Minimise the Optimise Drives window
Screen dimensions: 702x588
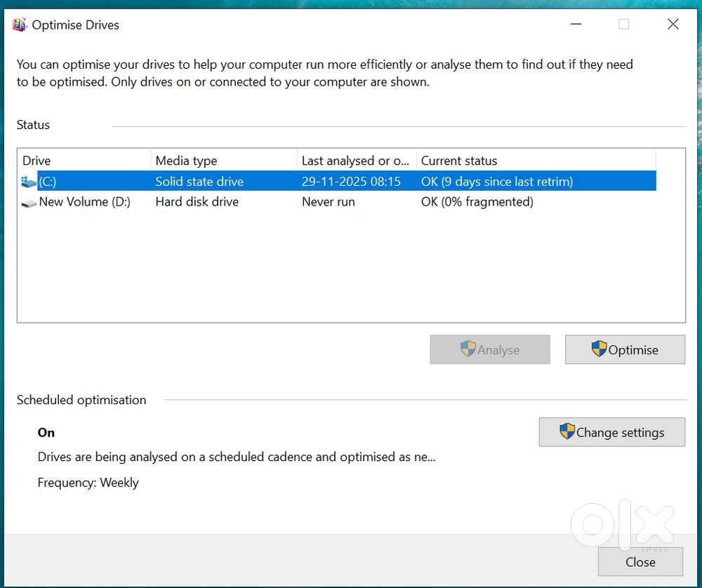point(575,25)
